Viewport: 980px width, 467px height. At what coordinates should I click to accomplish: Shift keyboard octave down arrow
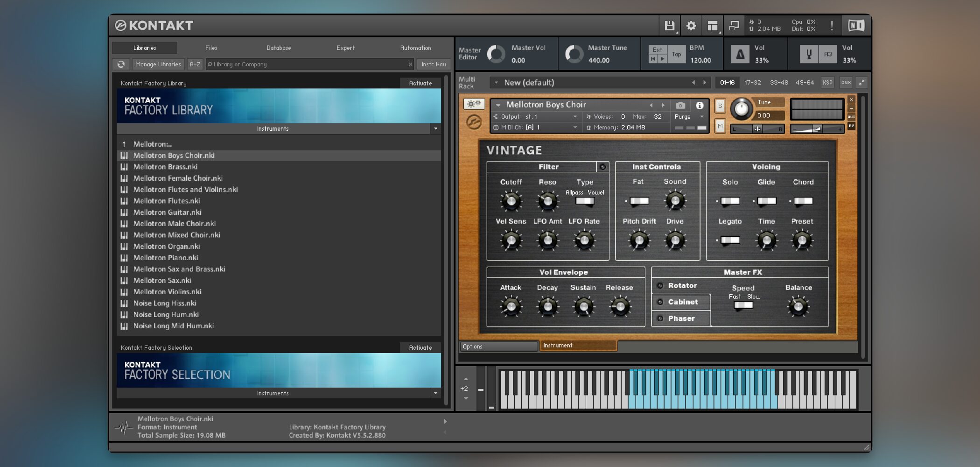coord(466,398)
